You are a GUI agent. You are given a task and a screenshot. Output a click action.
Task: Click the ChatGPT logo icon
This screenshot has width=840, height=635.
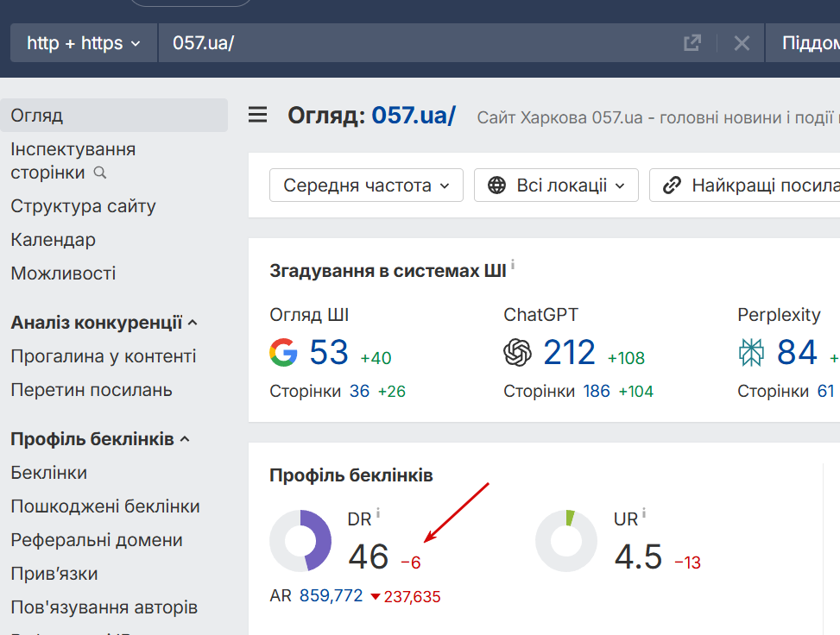coord(517,352)
